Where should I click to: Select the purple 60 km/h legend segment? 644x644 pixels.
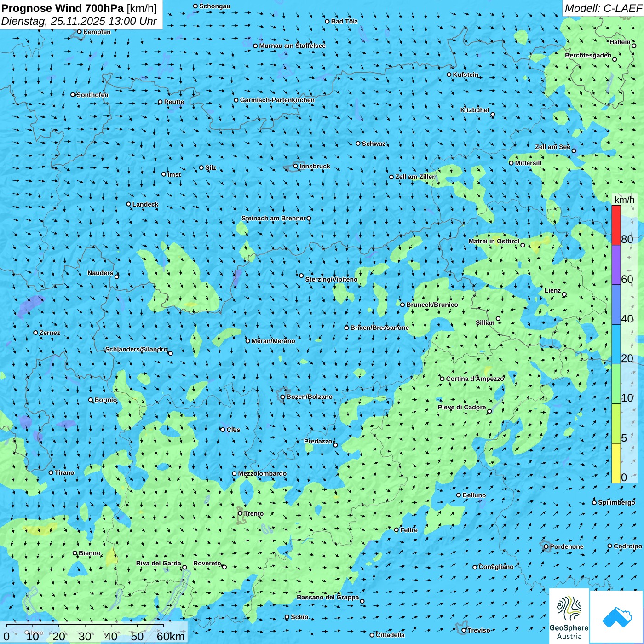click(x=616, y=265)
